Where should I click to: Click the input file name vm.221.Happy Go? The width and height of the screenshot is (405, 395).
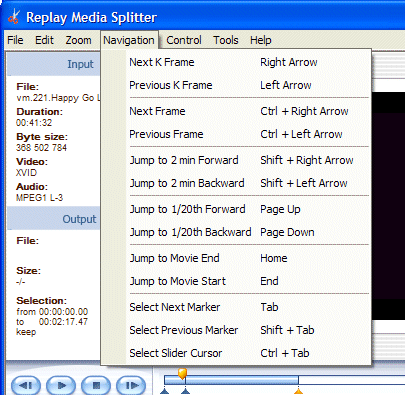58,98
